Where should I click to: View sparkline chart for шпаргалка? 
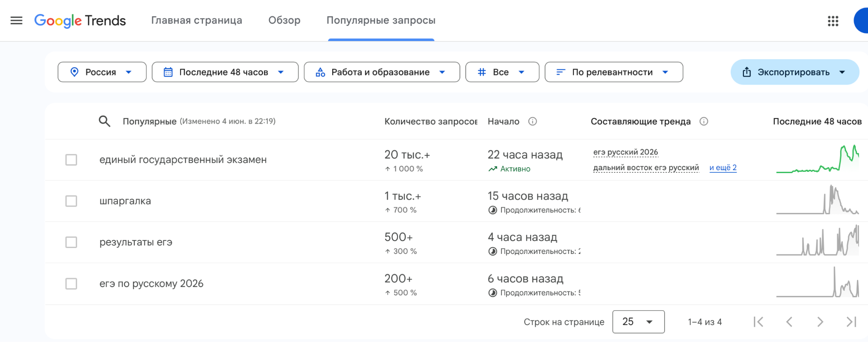pyautogui.click(x=818, y=200)
